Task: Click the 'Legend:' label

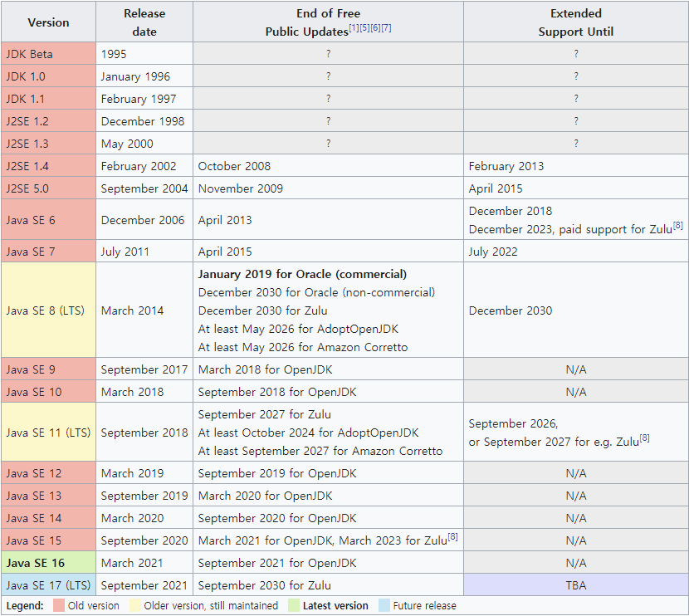Action: (25, 605)
